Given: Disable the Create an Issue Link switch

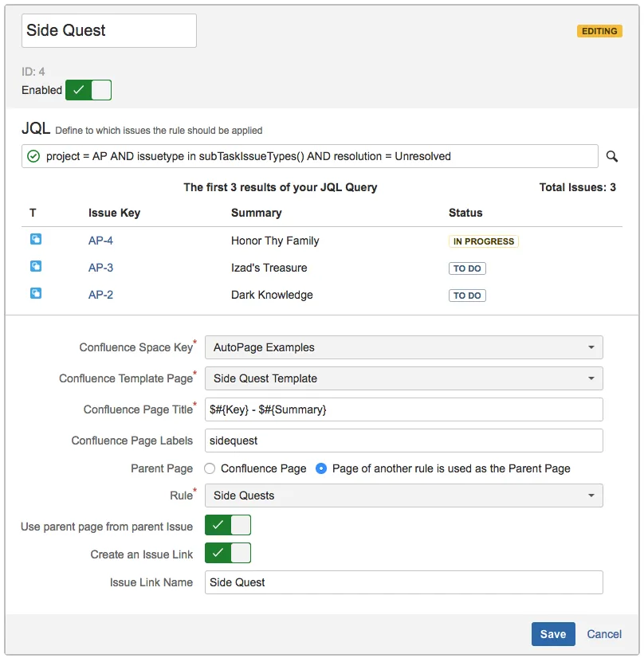Looking at the screenshot, I should click(x=228, y=553).
